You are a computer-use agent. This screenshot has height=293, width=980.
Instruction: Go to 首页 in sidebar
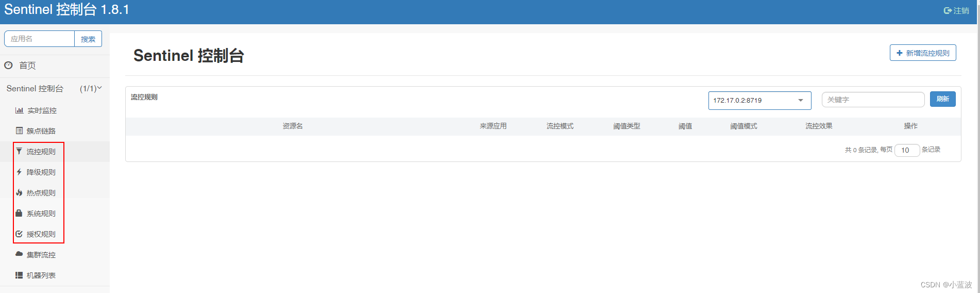[x=55, y=66]
